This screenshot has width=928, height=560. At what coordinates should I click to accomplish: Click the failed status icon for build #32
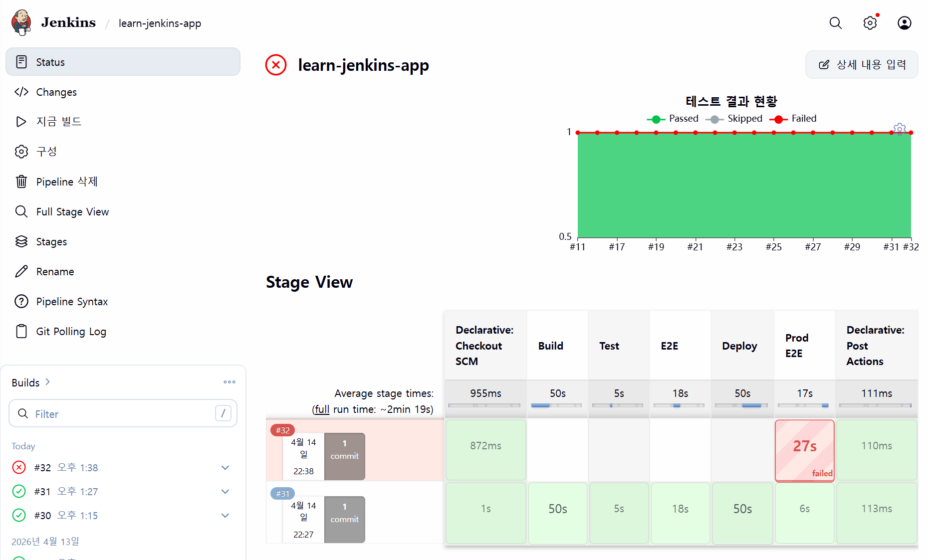click(x=19, y=468)
